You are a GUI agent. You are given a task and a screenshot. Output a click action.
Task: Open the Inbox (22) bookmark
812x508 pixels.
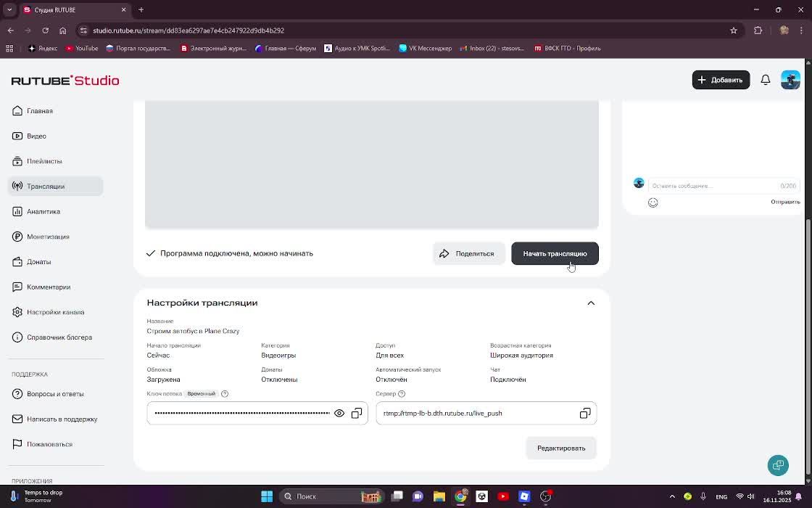click(492, 48)
